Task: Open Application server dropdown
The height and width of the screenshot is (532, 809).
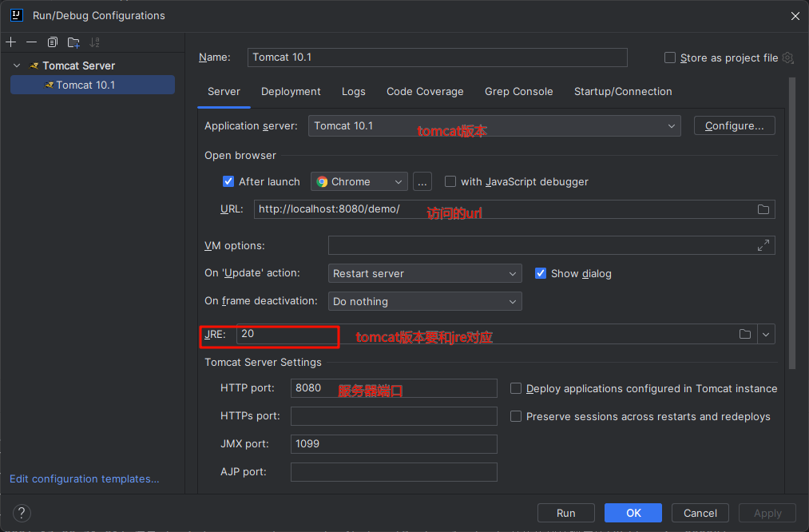Action: [x=494, y=126]
